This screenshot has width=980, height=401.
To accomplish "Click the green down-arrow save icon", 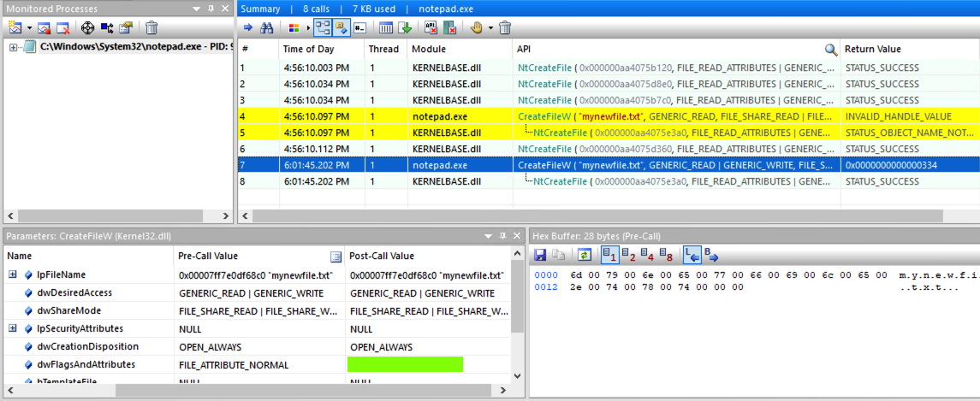I will (x=405, y=27).
